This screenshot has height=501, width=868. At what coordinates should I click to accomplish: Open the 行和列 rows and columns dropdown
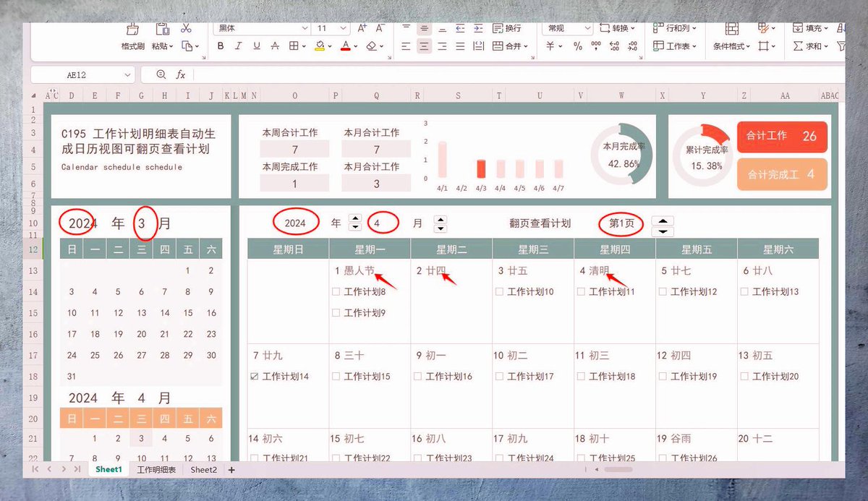coord(675,28)
